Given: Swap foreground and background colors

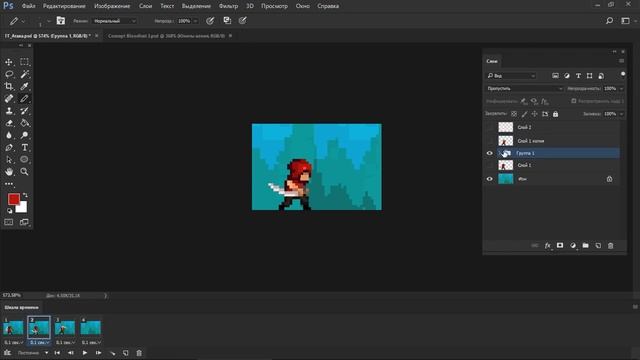Looking at the screenshot, I should coord(25,196).
